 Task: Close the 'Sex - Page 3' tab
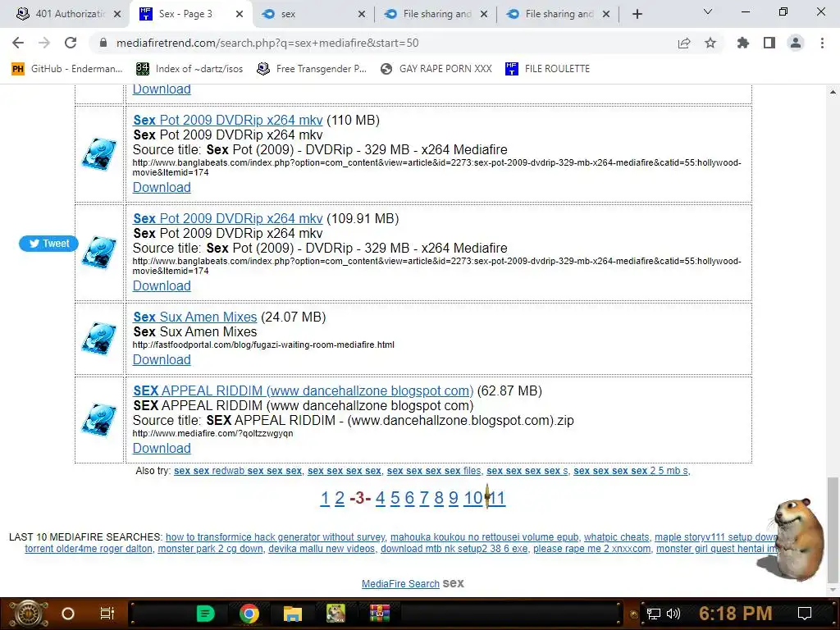(x=240, y=14)
